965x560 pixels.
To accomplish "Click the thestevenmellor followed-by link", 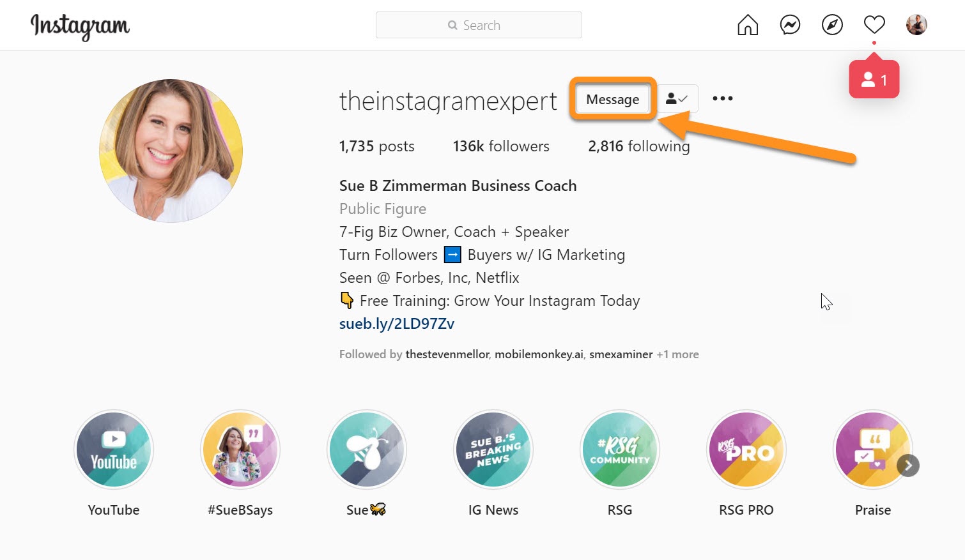I will [447, 354].
